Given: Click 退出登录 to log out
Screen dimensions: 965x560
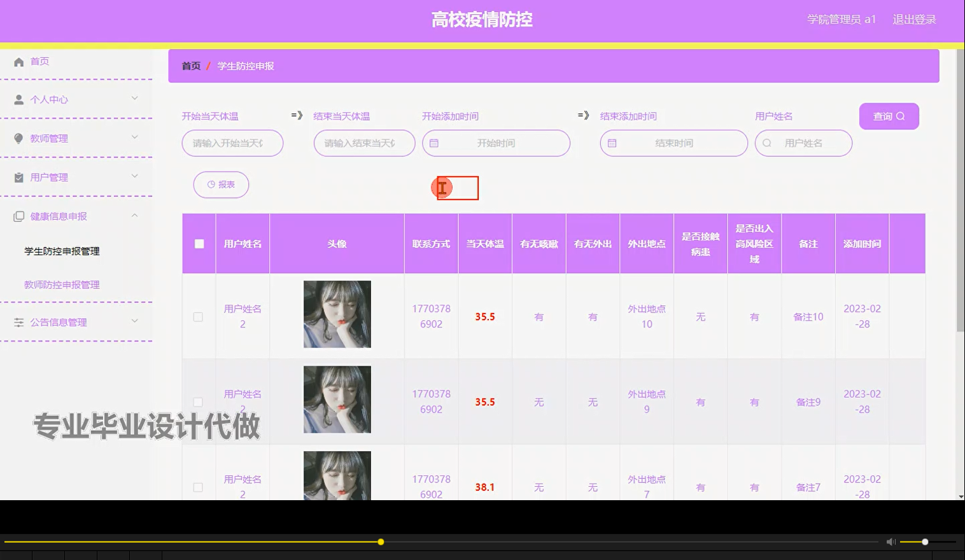Looking at the screenshot, I should click(914, 20).
